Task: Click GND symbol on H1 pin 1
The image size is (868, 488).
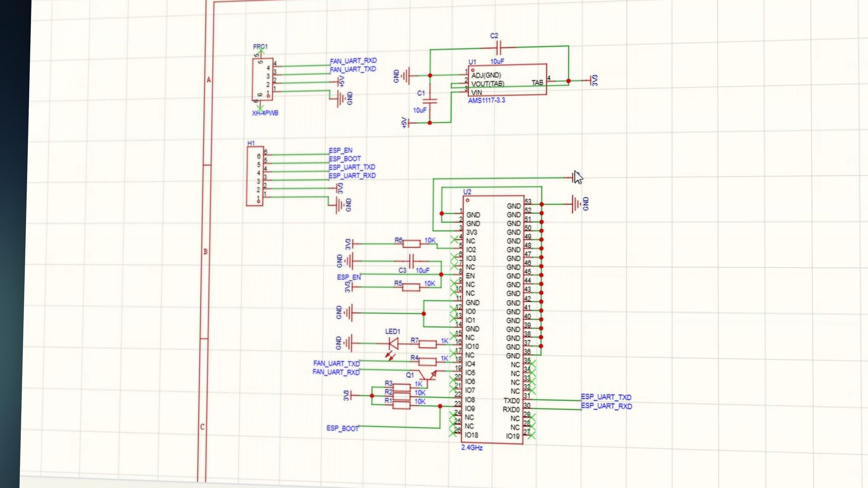Action: pyautogui.click(x=342, y=205)
